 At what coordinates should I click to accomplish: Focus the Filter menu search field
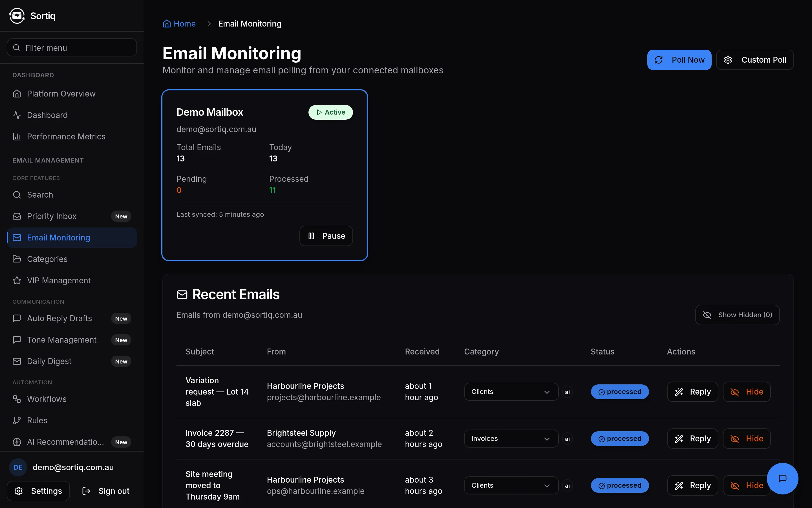(x=72, y=48)
